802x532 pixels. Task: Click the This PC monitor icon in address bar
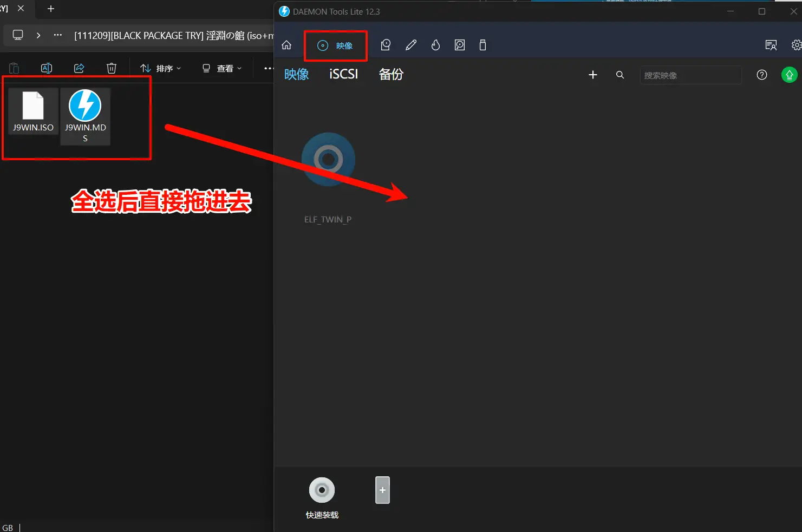18,35
